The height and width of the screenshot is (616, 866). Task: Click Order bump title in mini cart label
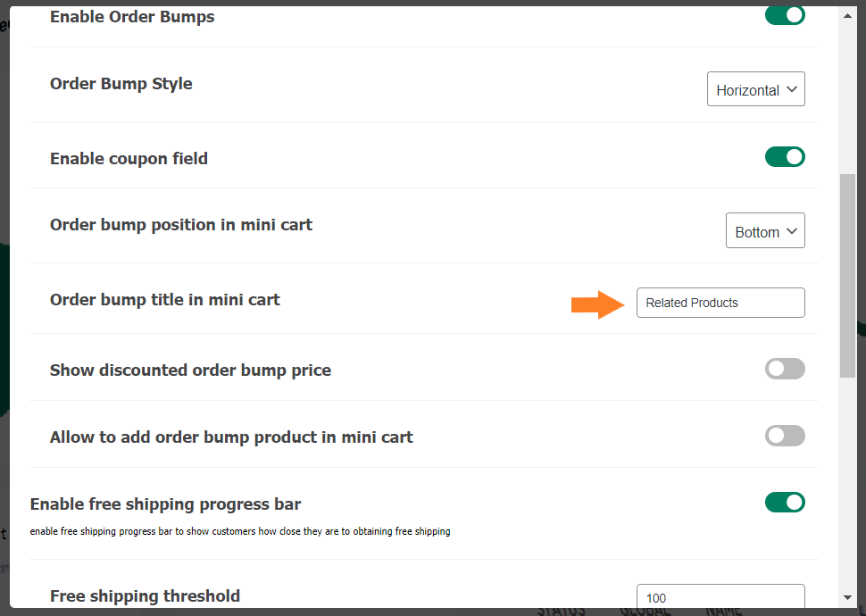[x=164, y=299]
